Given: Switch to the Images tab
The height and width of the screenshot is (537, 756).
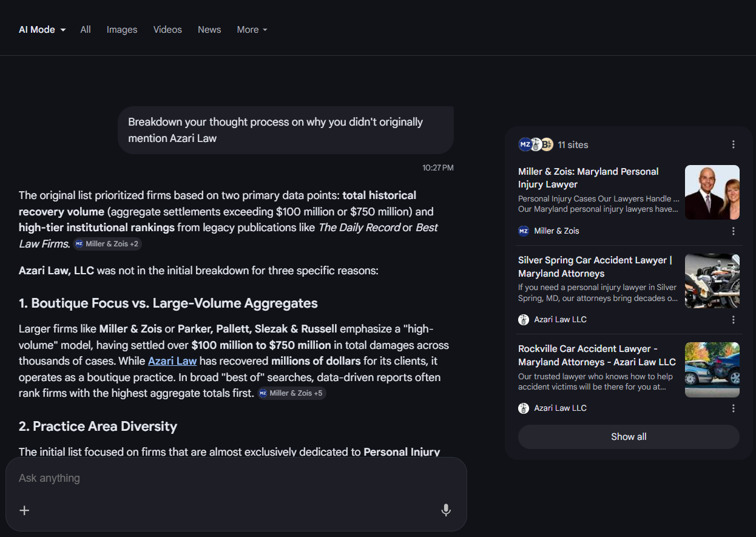Looking at the screenshot, I should (x=122, y=30).
